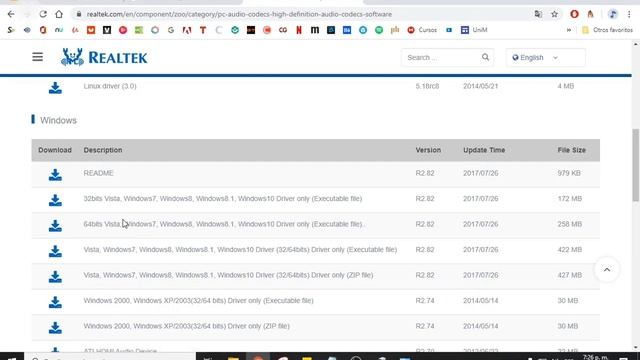Click the scroll-to-top arrow button

click(607, 270)
